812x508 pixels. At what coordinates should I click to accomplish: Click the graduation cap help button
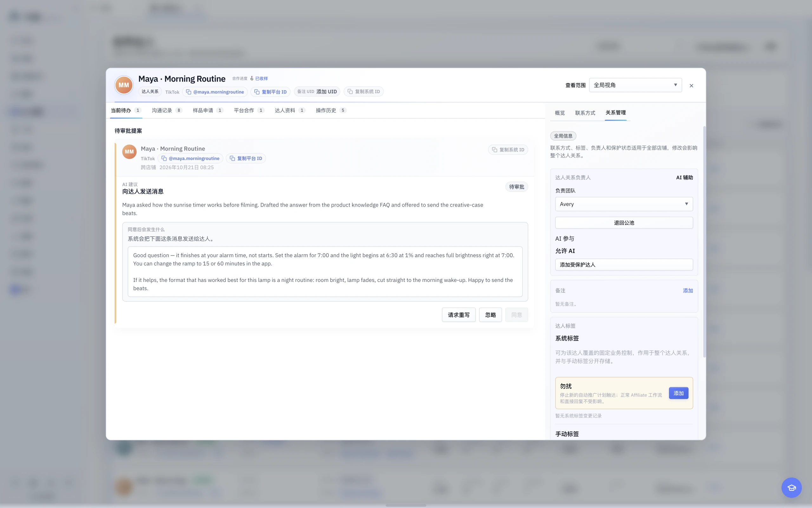pos(791,487)
